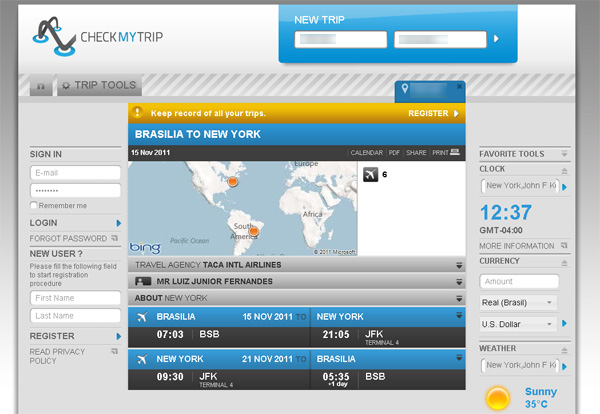Viewport: 600px width, 414px height.
Task: Close the location pin tab
Action: [x=459, y=86]
